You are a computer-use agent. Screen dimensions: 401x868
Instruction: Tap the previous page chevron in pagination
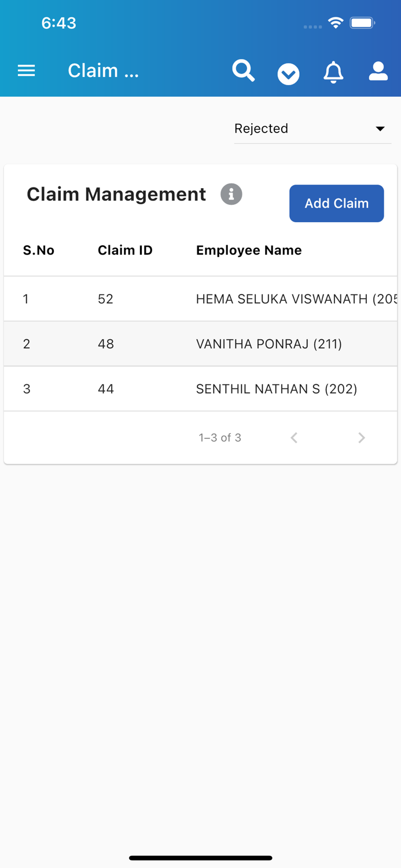click(294, 437)
